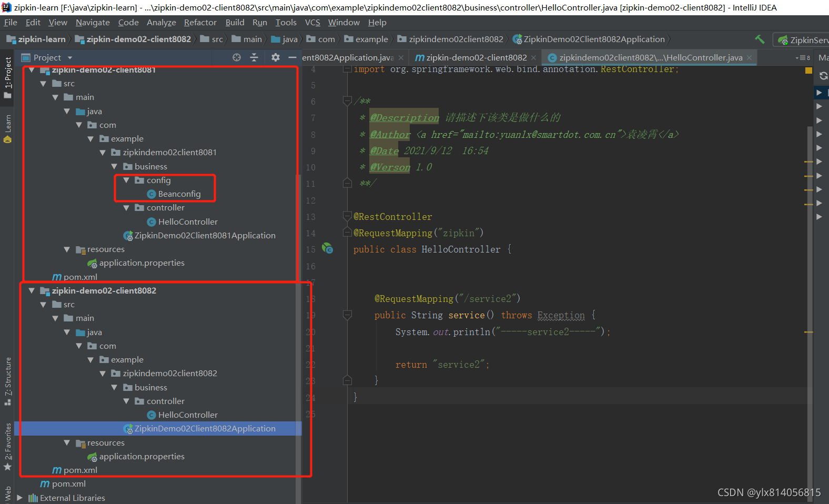
Task: Open the Navigate menu
Action: [93, 23]
